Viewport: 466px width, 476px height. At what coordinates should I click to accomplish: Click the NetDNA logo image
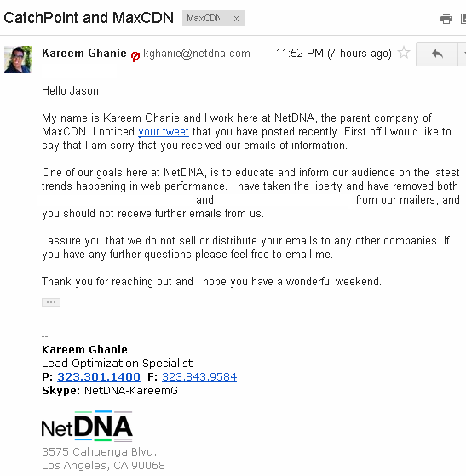87,427
